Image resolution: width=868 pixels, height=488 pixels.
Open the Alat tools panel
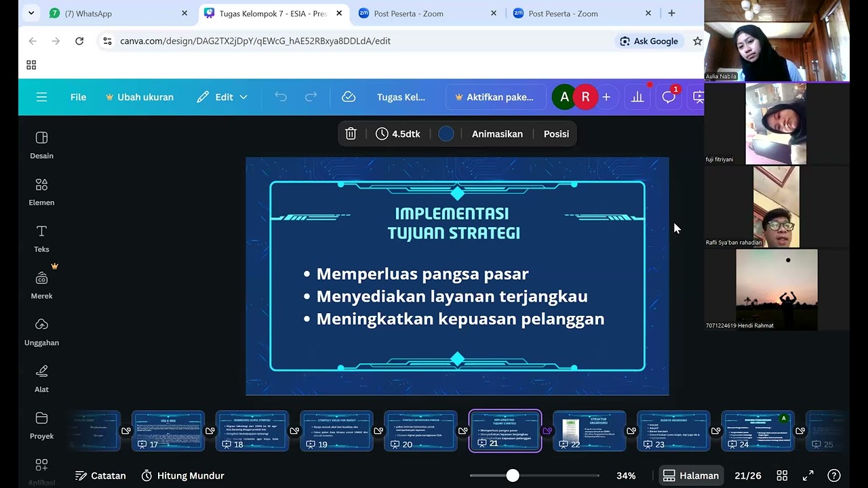(41, 379)
